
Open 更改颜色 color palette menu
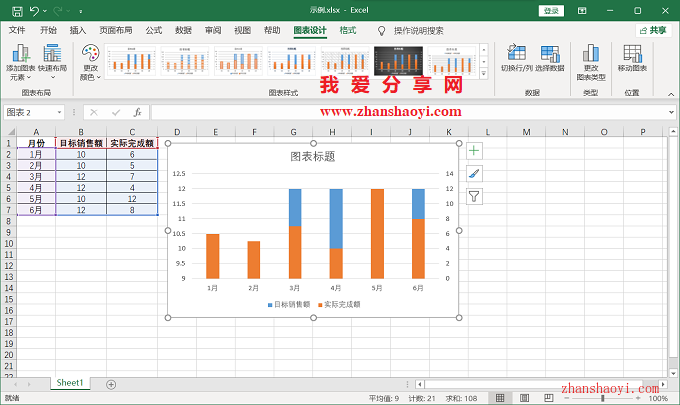(x=90, y=62)
